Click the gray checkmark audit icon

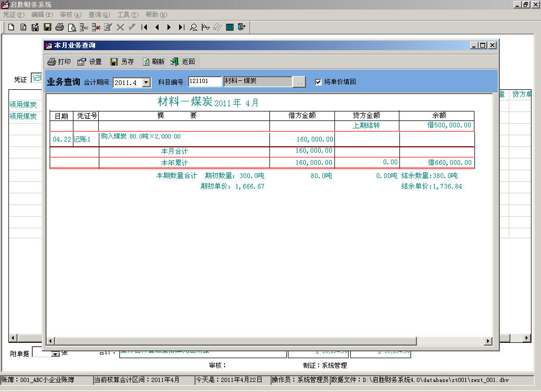coord(132,27)
